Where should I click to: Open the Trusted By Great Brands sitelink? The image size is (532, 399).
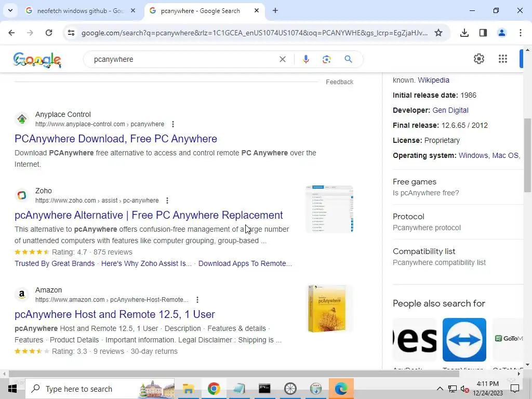55,263
